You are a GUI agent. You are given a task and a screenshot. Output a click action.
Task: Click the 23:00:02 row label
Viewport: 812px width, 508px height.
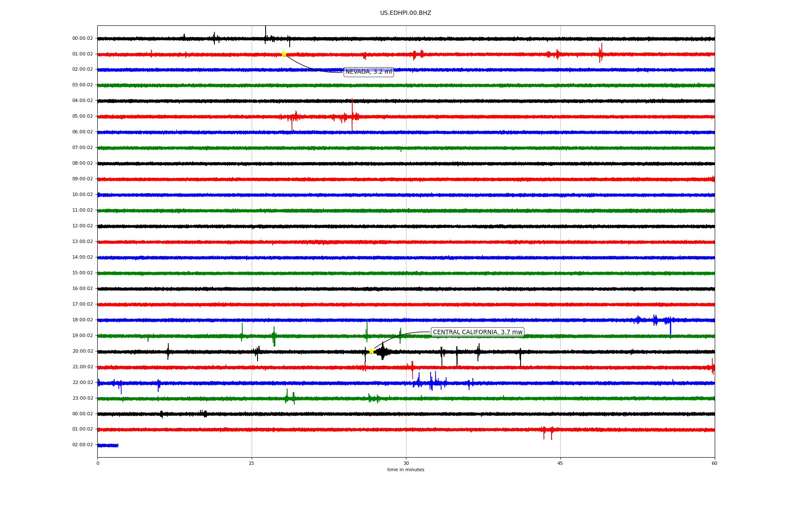click(82, 398)
